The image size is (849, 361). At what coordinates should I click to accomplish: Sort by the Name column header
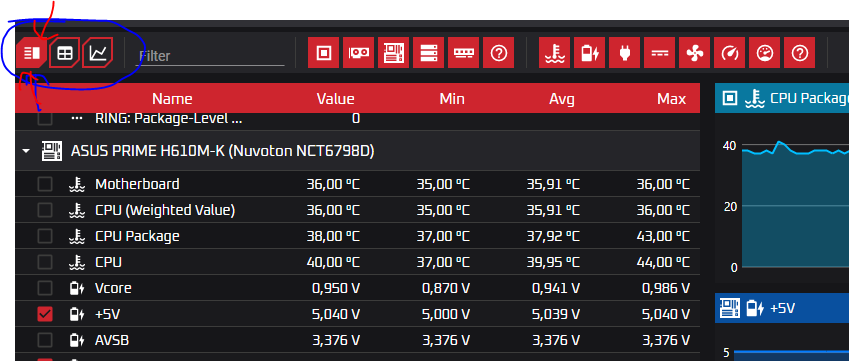click(x=172, y=99)
